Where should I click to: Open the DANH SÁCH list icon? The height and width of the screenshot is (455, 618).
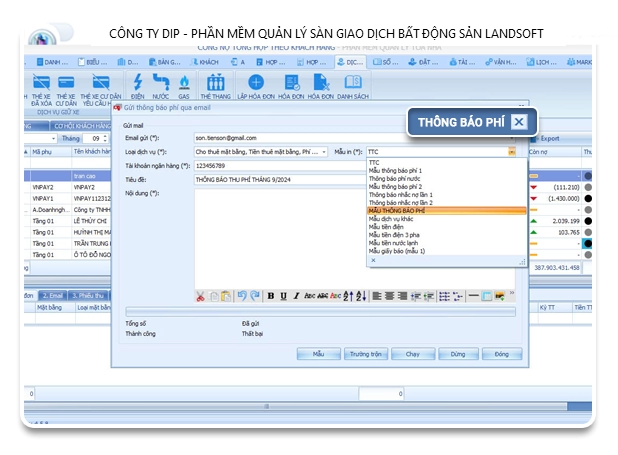tap(352, 85)
